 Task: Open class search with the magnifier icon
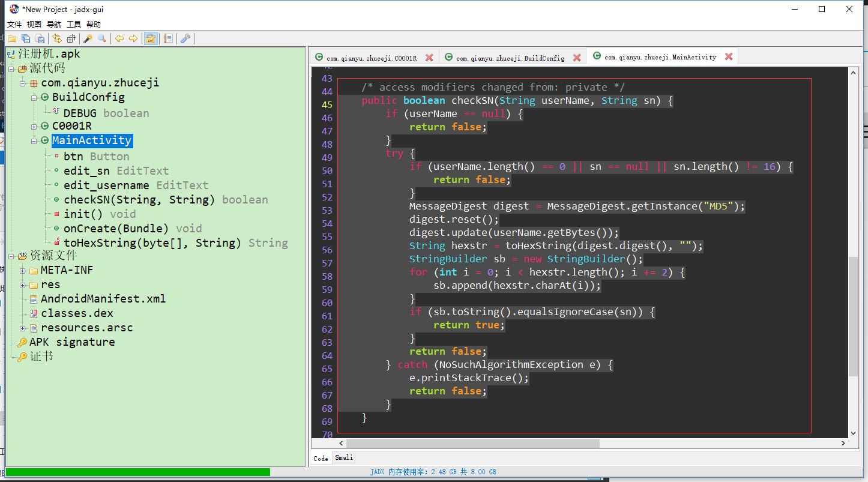(x=102, y=38)
